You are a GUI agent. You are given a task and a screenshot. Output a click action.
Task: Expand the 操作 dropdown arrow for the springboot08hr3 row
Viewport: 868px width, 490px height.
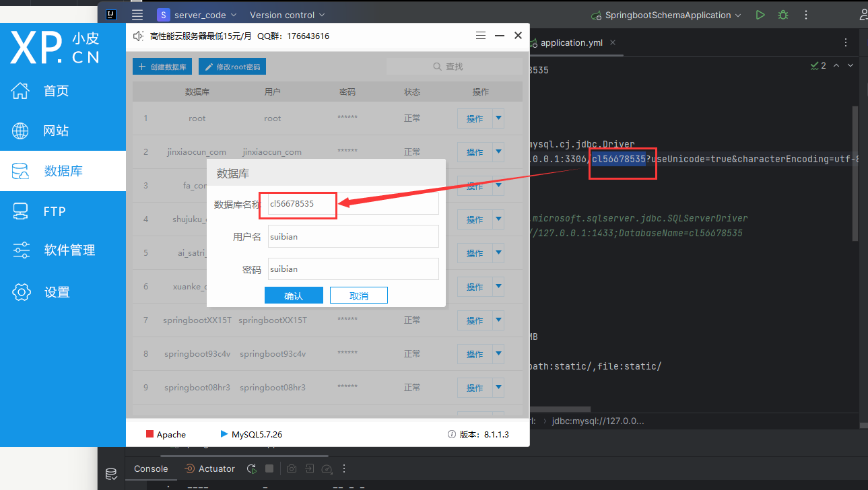[x=499, y=387]
